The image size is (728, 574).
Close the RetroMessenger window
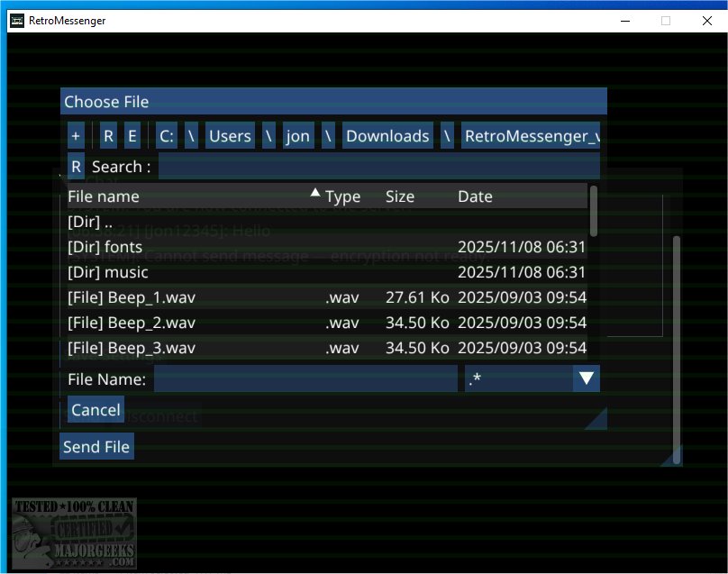pyautogui.click(x=707, y=21)
